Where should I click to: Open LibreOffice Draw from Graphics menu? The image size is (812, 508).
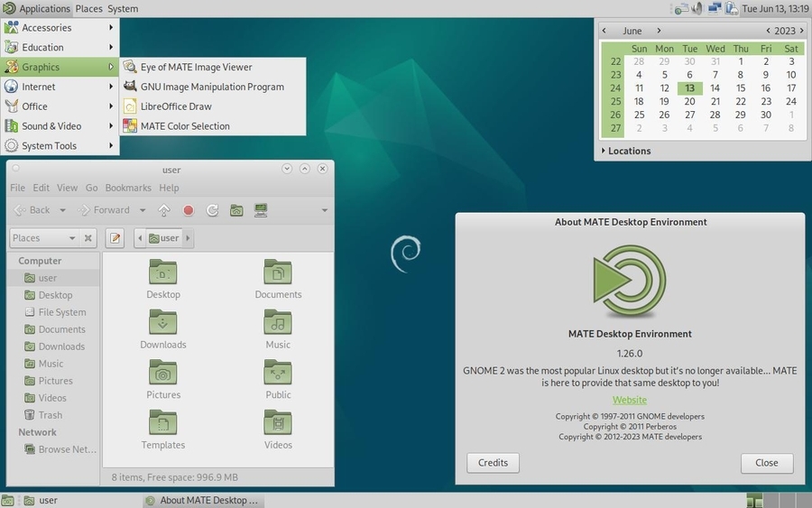pos(213,106)
